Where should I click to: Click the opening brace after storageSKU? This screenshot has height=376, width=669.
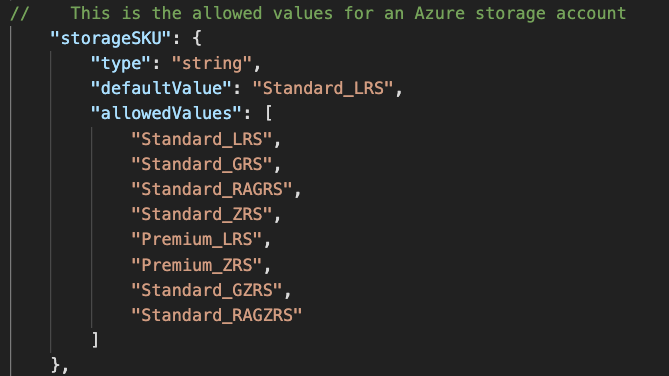(197, 38)
